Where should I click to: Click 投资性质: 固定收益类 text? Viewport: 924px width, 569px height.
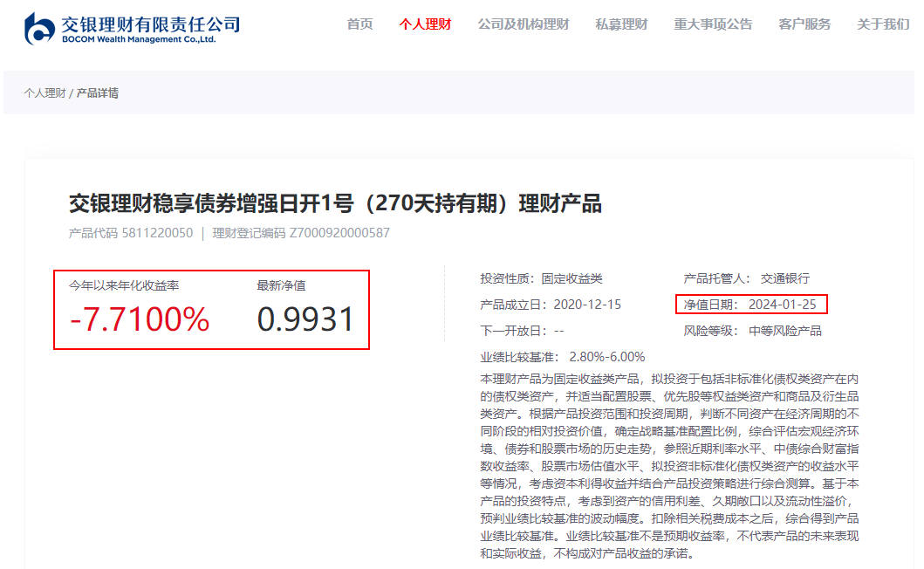pos(542,278)
